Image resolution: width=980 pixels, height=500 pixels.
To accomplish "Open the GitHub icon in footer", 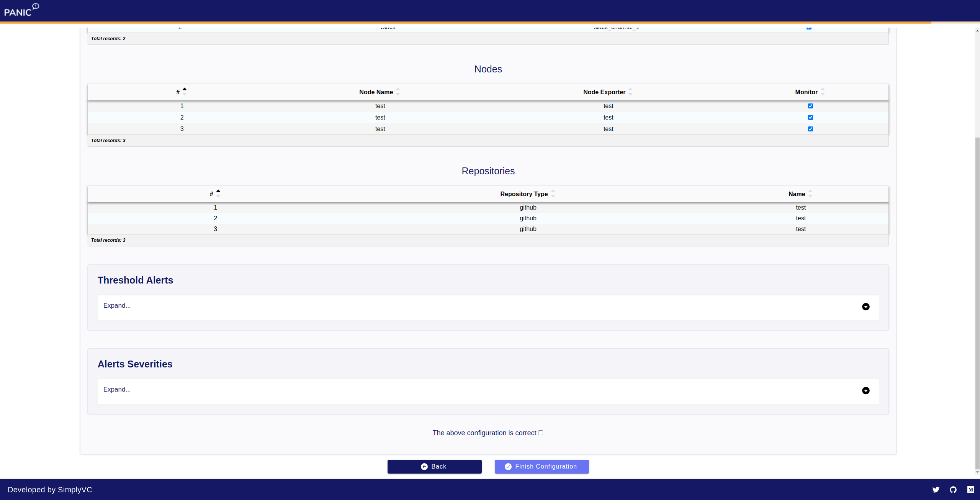I will [x=953, y=490].
